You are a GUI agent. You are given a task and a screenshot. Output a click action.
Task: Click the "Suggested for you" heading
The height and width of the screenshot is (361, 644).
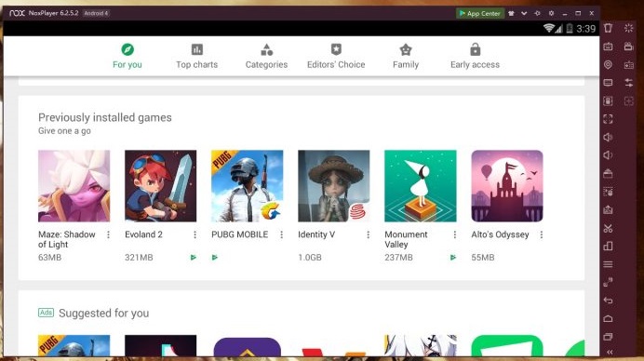[104, 313]
